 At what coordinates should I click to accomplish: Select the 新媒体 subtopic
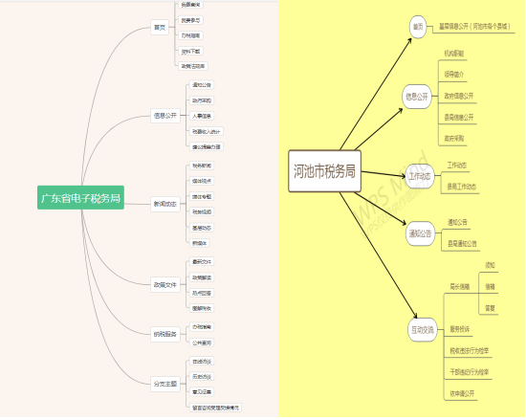pyautogui.click(x=200, y=243)
